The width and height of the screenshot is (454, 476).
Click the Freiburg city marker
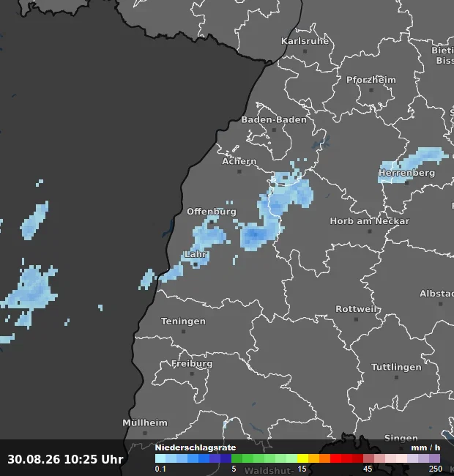click(192, 374)
